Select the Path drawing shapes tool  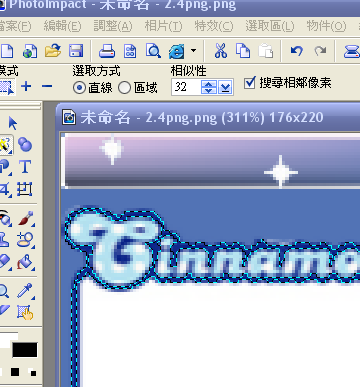tap(5, 167)
